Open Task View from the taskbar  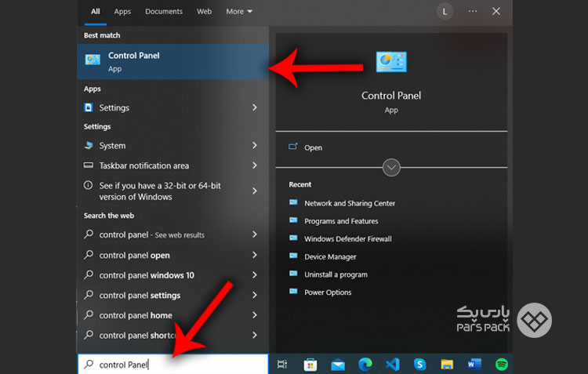282,364
